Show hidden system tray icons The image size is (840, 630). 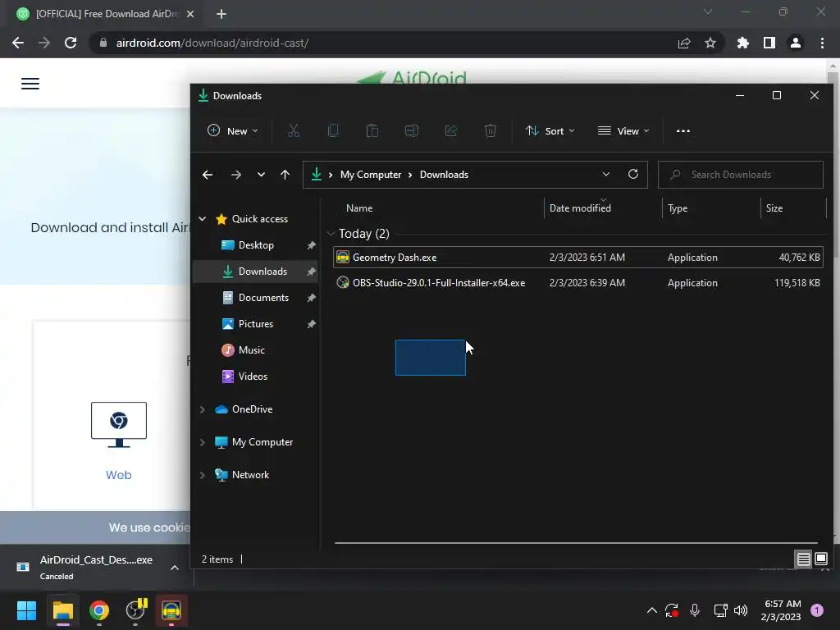(652, 610)
